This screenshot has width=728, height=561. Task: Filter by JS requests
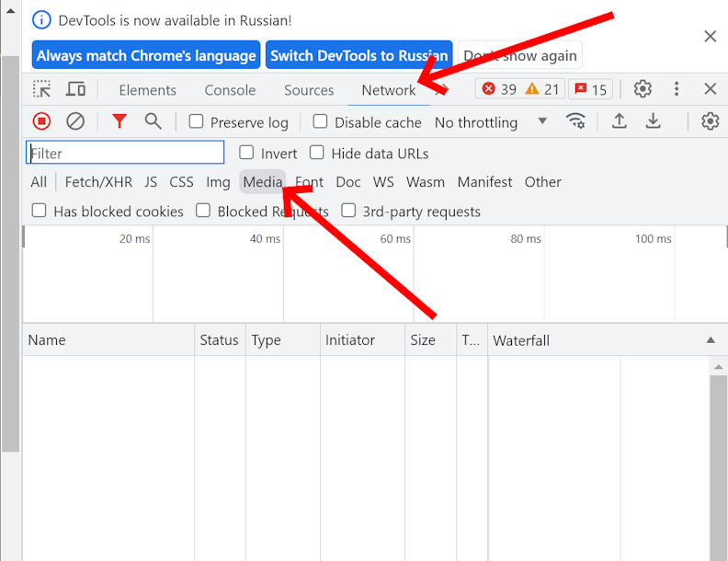pyautogui.click(x=151, y=181)
